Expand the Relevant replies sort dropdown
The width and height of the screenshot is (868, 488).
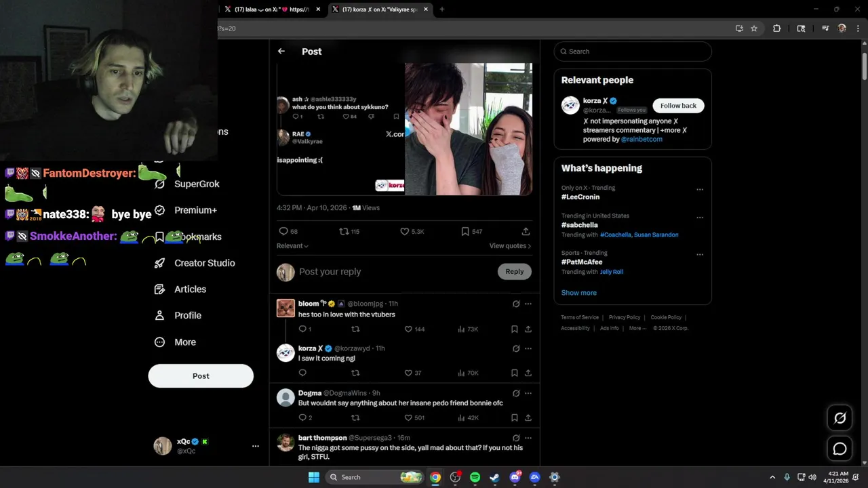292,246
